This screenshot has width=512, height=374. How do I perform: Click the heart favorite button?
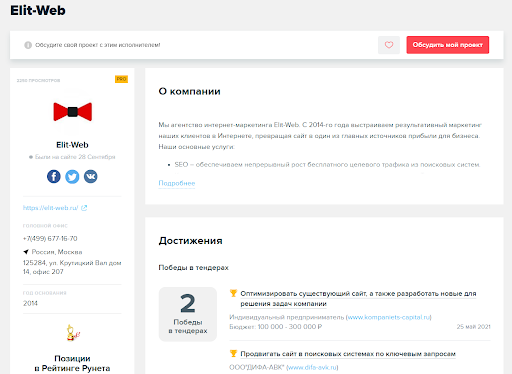pos(389,45)
